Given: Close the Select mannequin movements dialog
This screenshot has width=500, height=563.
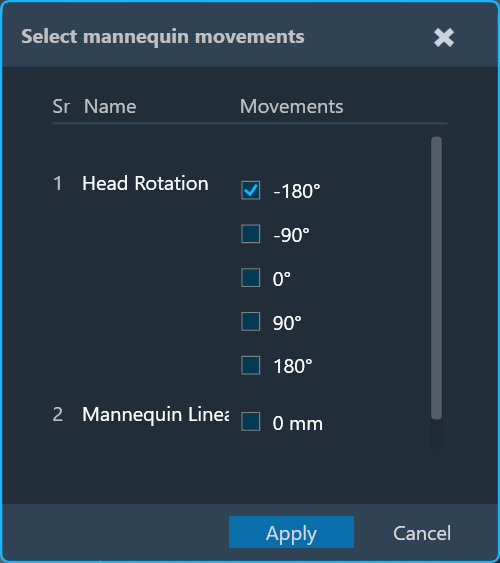Looking at the screenshot, I should (444, 37).
